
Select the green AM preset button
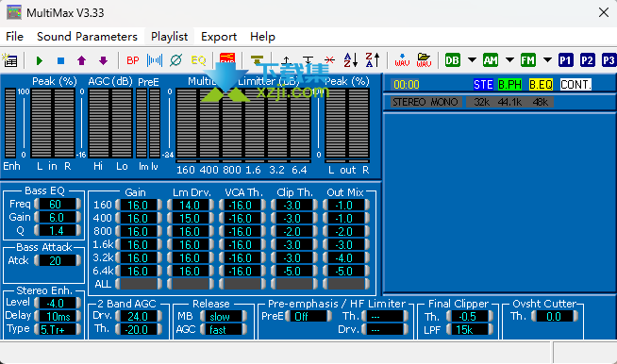491,60
